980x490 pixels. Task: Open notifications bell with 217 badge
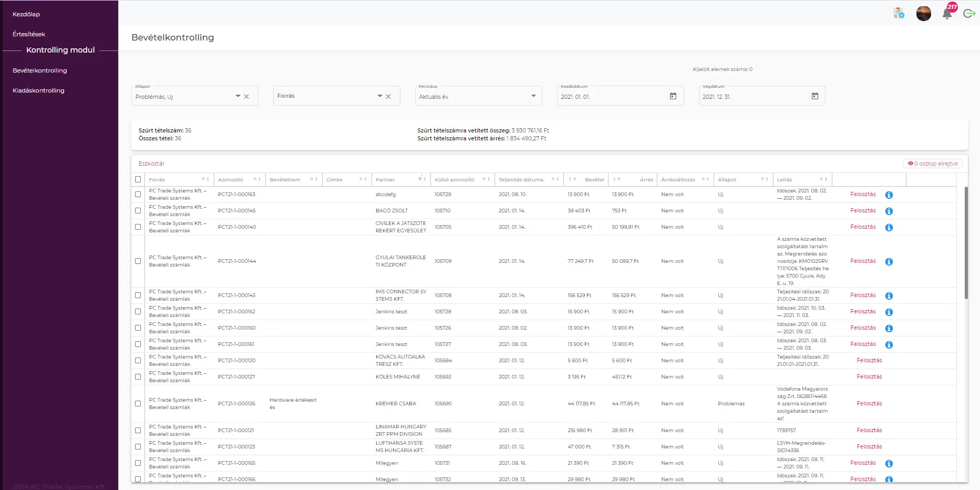pos(947,14)
